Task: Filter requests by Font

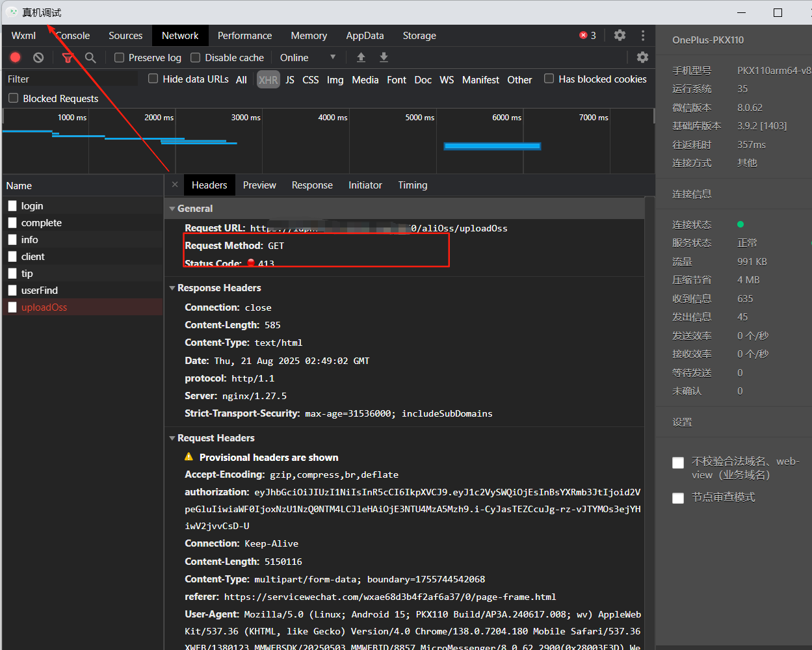Action: click(x=397, y=80)
